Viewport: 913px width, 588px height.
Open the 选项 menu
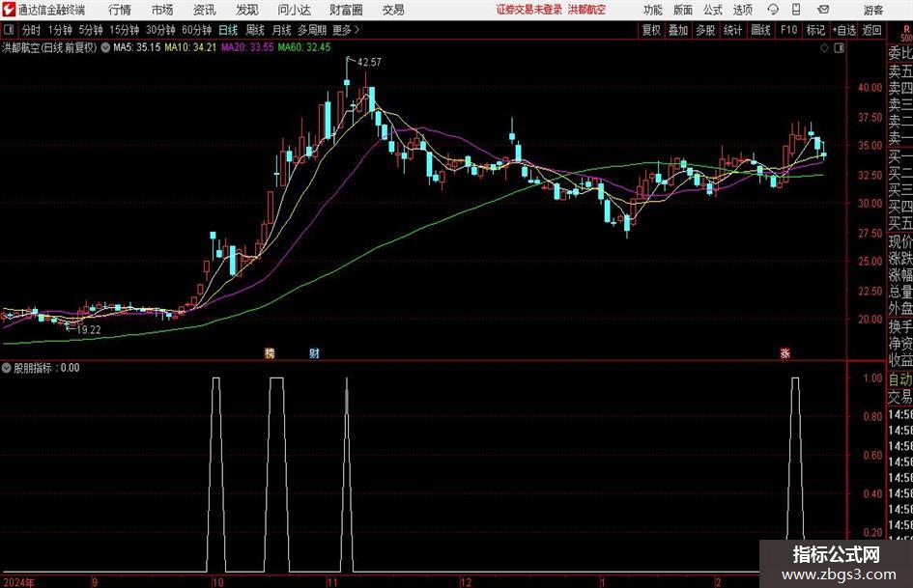[742, 10]
